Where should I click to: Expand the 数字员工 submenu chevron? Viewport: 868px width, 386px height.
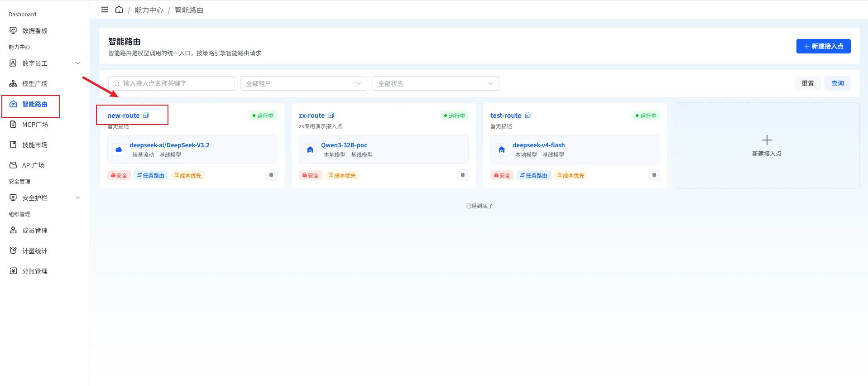point(78,63)
